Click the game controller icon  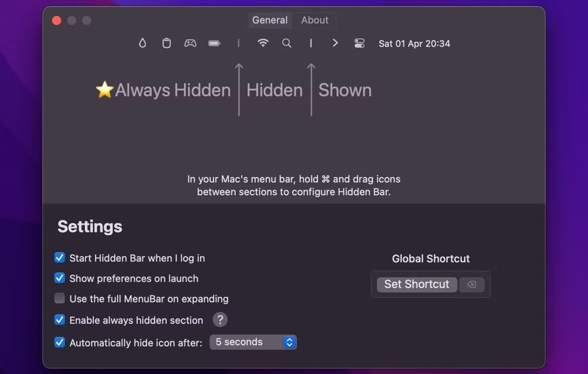click(190, 43)
